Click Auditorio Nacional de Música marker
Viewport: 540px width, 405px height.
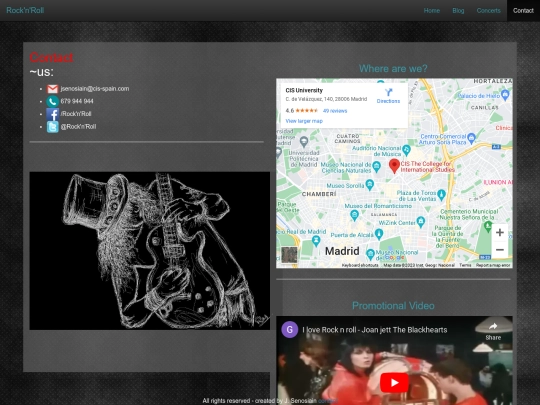[406, 149]
